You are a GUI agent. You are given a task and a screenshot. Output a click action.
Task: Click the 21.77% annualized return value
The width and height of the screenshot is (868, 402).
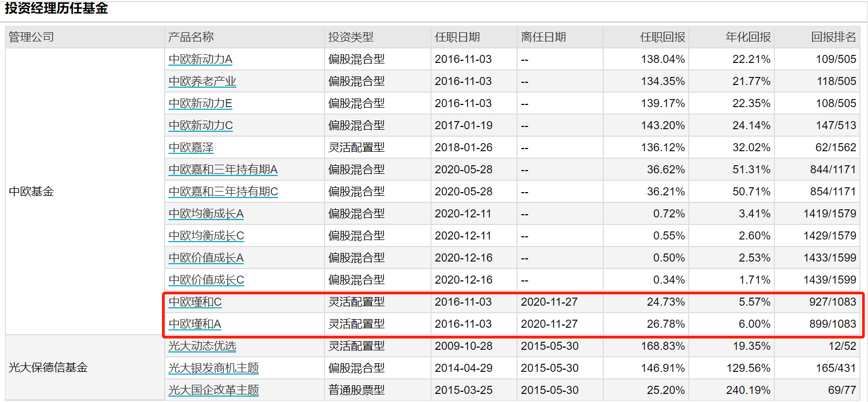[x=751, y=81]
